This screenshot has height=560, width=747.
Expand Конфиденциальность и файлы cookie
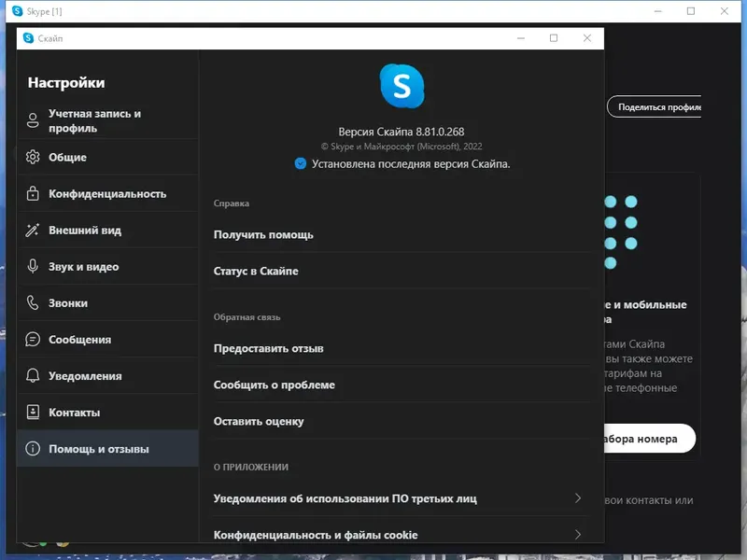pyautogui.click(x=315, y=535)
